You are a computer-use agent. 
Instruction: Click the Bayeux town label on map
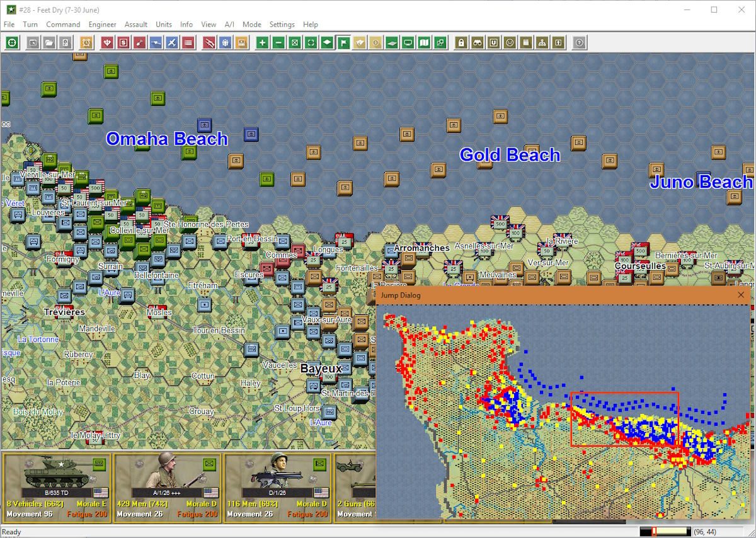point(321,369)
